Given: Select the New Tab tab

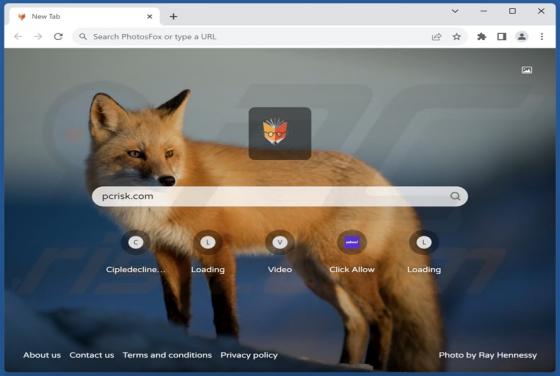Looking at the screenshot, I should click(x=84, y=16).
